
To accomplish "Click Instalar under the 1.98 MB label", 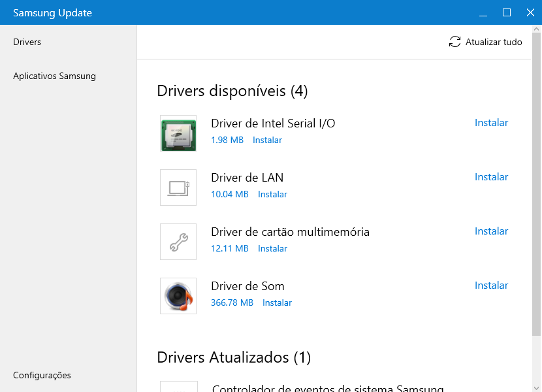I will click(x=267, y=140).
